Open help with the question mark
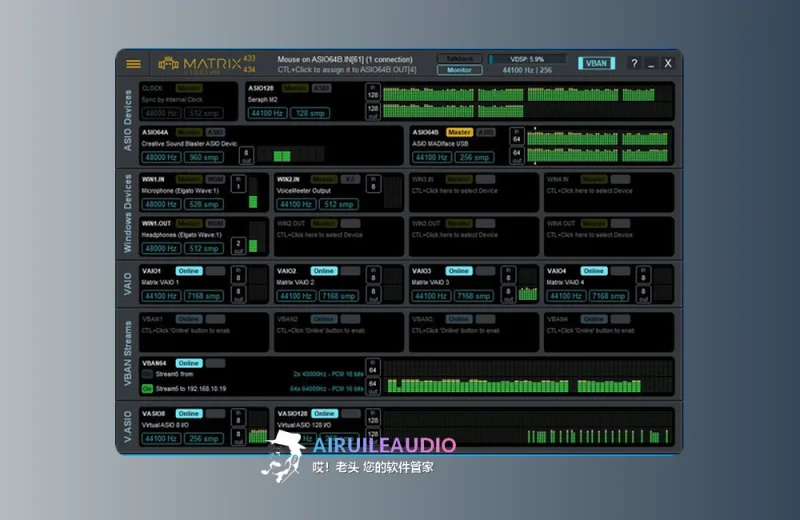This screenshot has height=520, width=800. pos(634,63)
